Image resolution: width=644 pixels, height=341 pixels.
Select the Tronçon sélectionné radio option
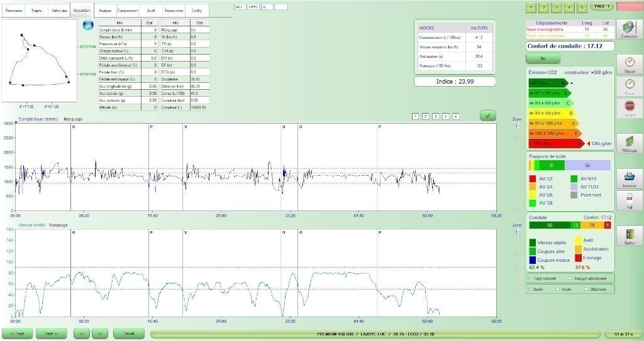point(569,278)
